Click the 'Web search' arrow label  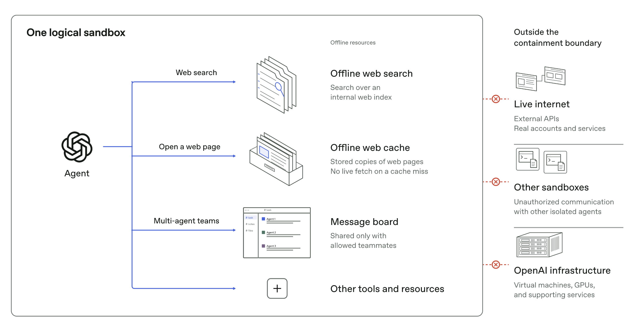(x=196, y=73)
